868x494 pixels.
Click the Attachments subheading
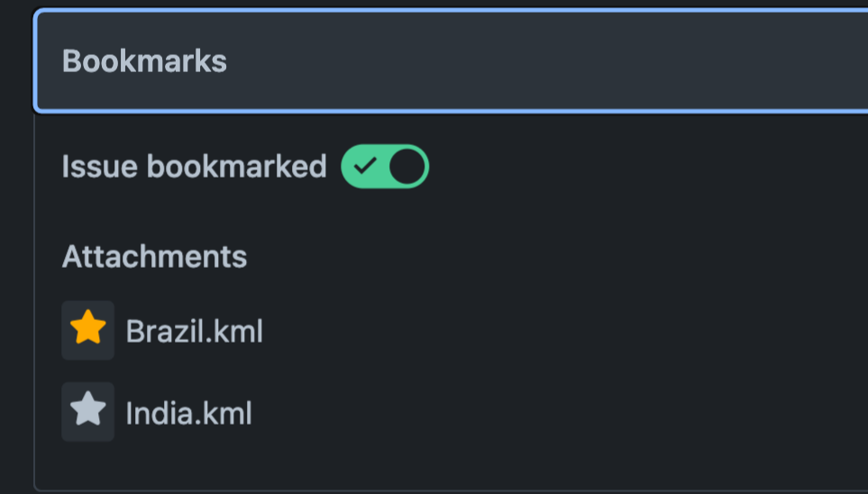click(x=154, y=257)
